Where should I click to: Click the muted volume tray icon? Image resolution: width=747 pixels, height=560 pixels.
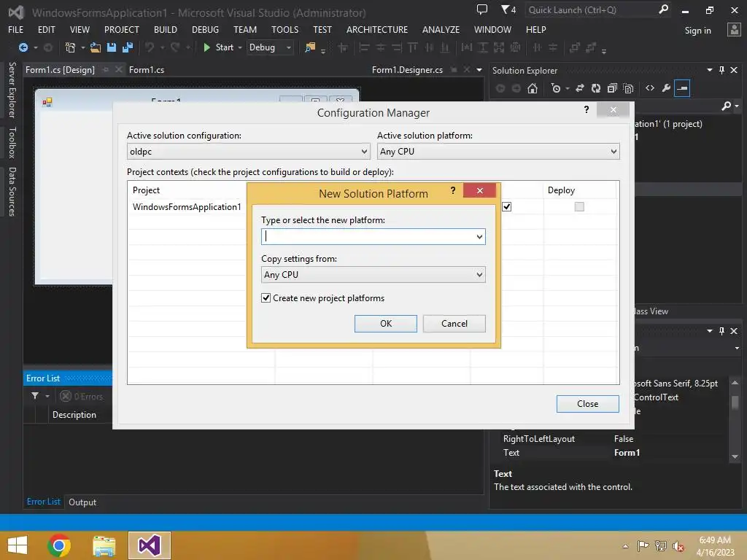click(678, 546)
